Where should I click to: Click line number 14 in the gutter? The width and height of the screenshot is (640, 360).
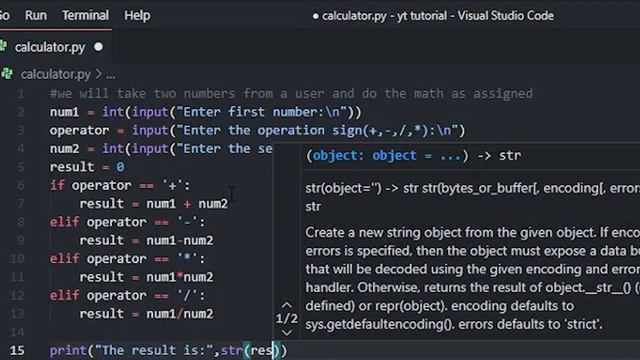coord(17,332)
